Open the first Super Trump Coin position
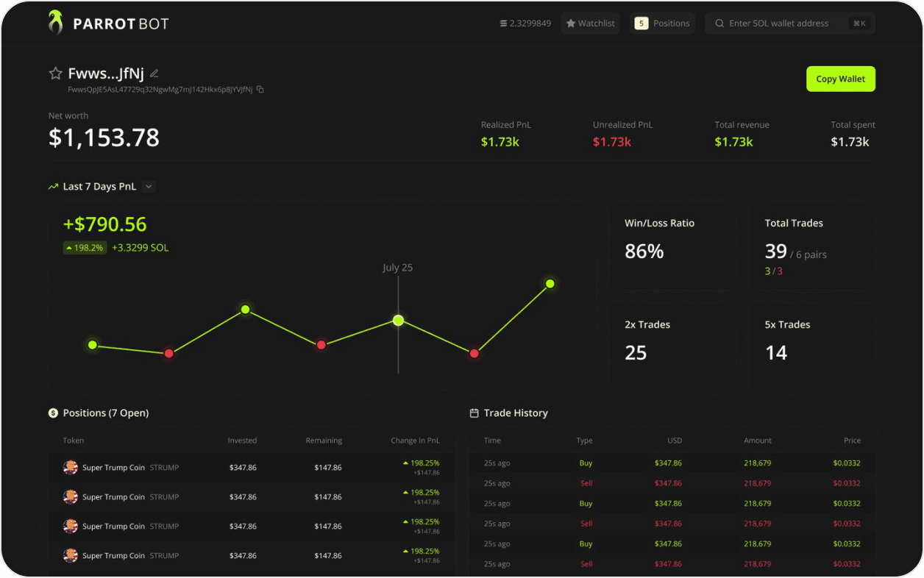924x578 pixels. tap(251, 468)
